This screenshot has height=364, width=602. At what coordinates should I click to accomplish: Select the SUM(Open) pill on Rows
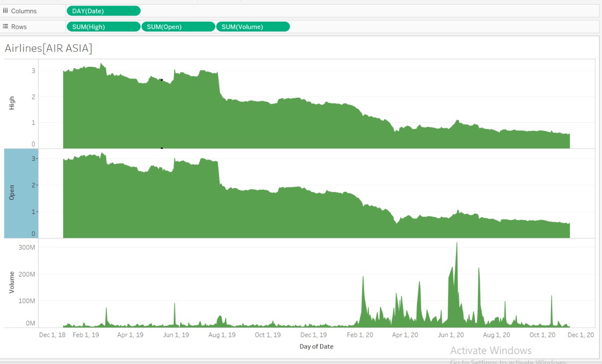(178, 27)
